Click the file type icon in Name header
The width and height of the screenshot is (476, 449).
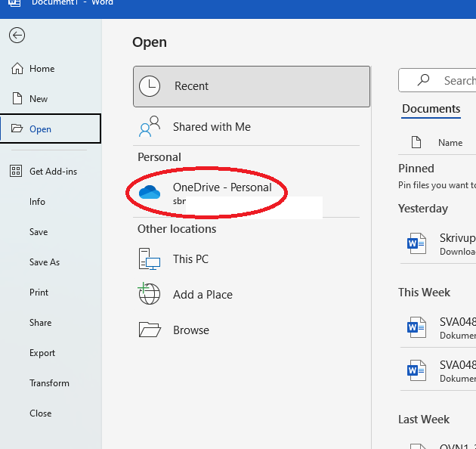point(416,142)
